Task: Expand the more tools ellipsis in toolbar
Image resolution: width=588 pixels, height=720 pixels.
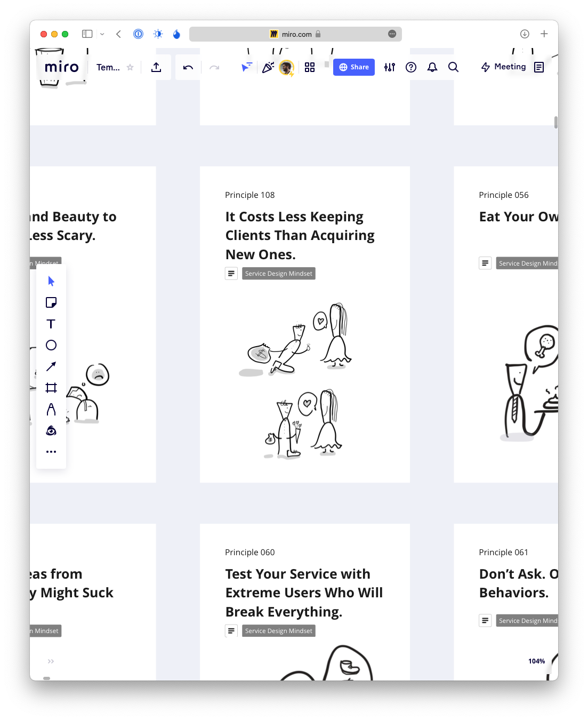Action: [51, 452]
